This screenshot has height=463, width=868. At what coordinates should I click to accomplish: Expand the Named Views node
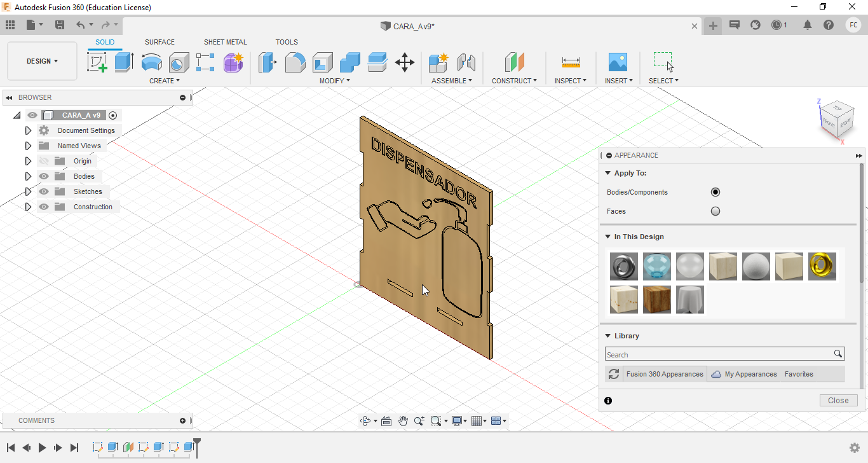(28, 146)
